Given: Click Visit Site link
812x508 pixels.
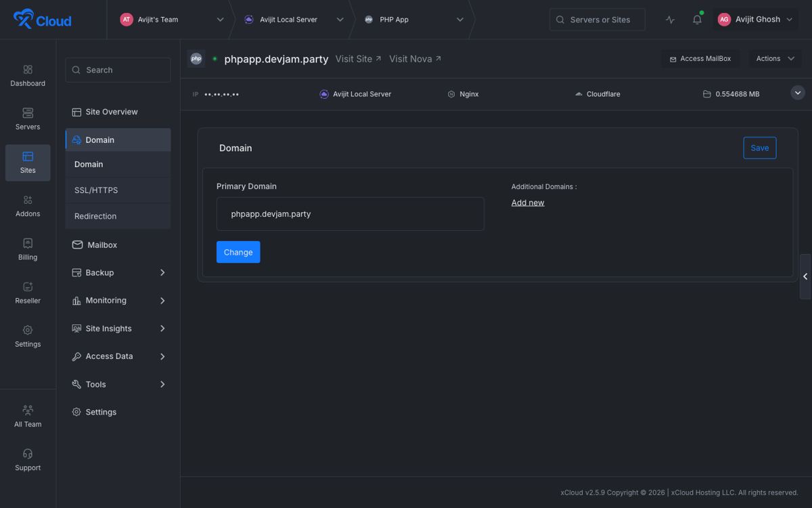Looking at the screenshot, I should [x=359, y=59].
